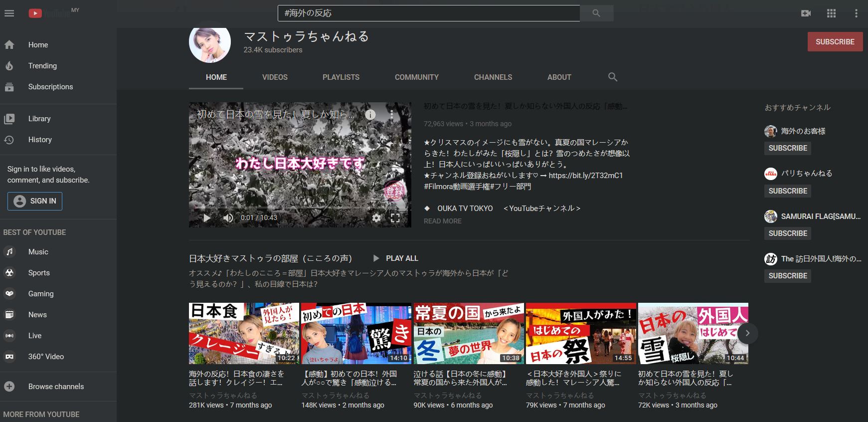This screenshot has width=868, height=422.
Task: Open the はじめての日本の祭 video thumbnail
Action: [581, 333]
